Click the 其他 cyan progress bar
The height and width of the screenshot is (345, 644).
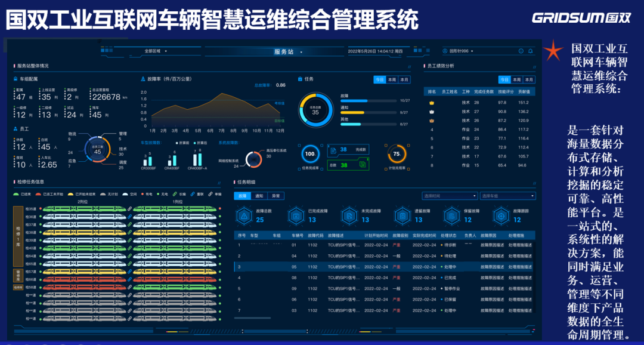[x=351, y=124]
